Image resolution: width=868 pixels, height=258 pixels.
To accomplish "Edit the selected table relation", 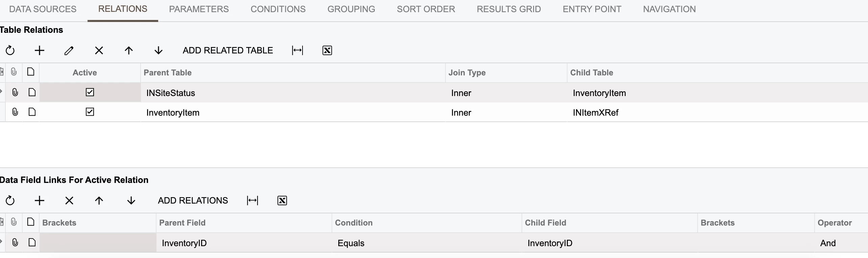I will tap(69, 51).
